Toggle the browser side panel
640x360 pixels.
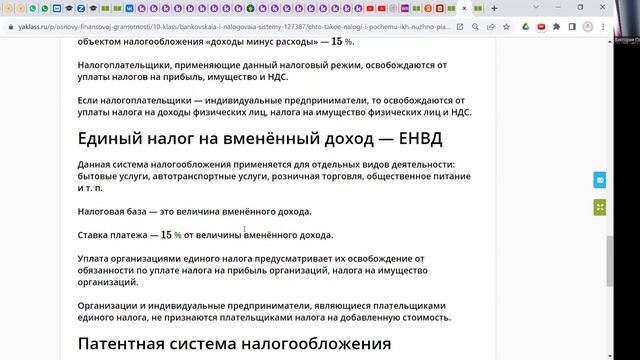pos(572,27)
